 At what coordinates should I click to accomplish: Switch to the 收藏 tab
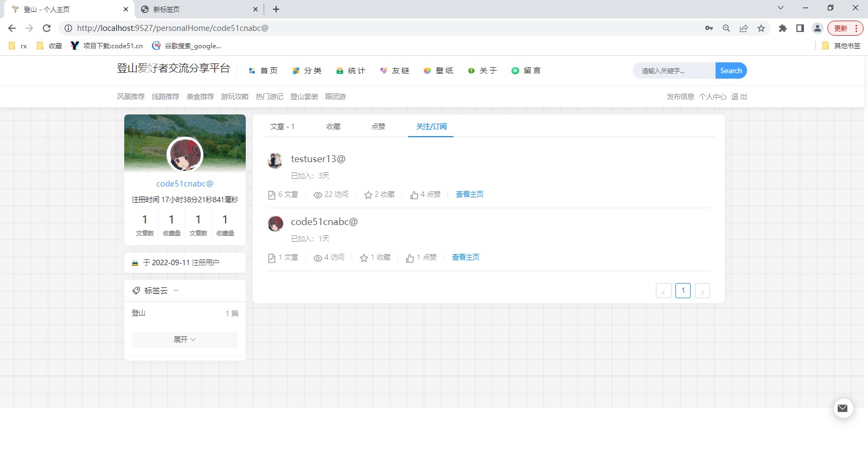point(333,126)
